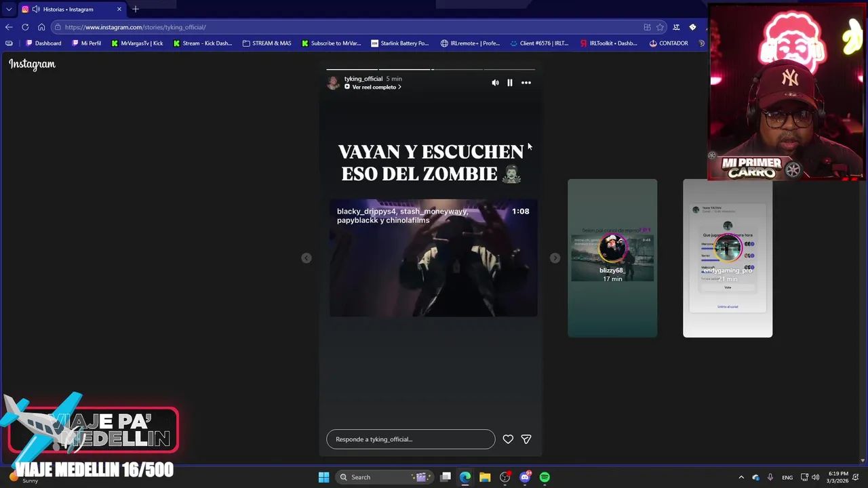Type a reply in 'Responde a tyking_official' field
This screenshot has width=868, height=488.
point(411,439)
